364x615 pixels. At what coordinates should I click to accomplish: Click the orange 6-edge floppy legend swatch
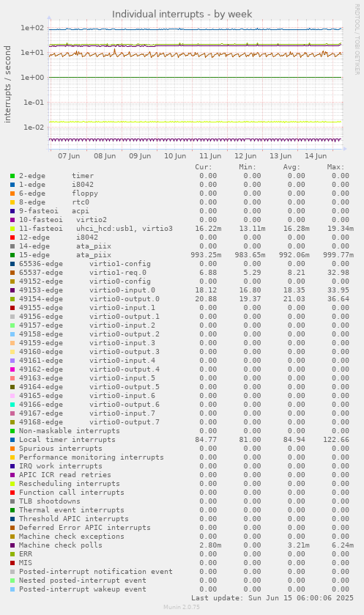pyautogui.click(x=12, y=194)
